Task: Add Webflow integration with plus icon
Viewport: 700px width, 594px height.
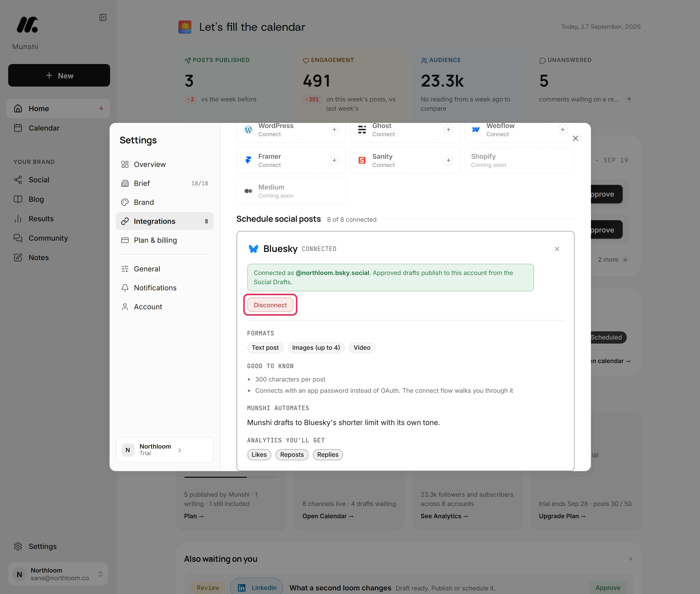Action: click(x=563, y=130)
